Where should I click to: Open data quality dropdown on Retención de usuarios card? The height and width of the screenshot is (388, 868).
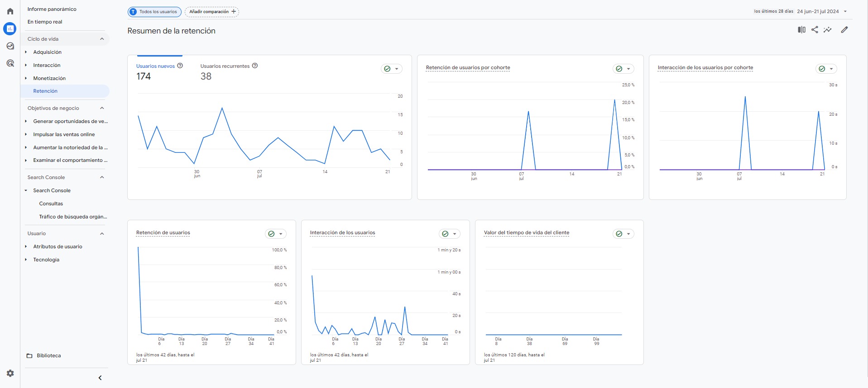tap(275, 234)
